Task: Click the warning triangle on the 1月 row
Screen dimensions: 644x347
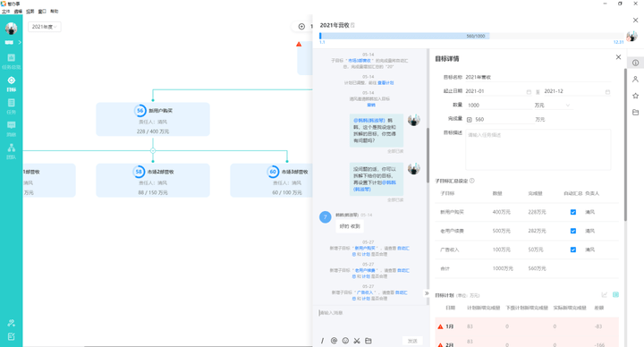Action: click(440, 326)
